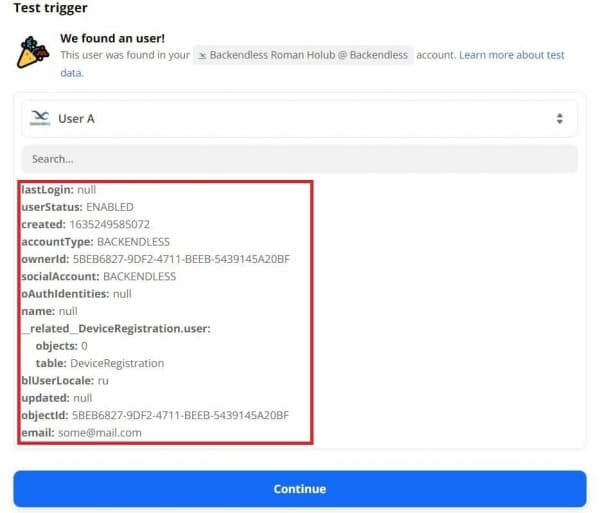The height and width of the screenshot is (513, 600).
Task: Select the 'accountType: BACKENDLESS' row
Action: click(96, 242)
